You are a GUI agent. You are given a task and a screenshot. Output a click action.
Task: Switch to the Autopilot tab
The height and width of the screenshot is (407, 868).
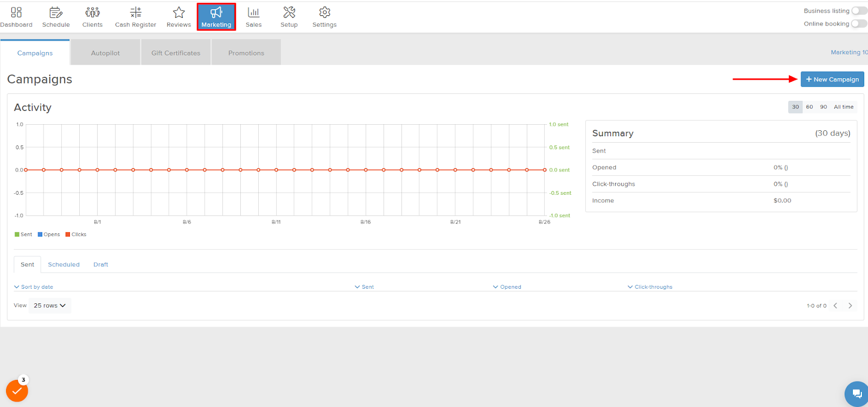105,53
